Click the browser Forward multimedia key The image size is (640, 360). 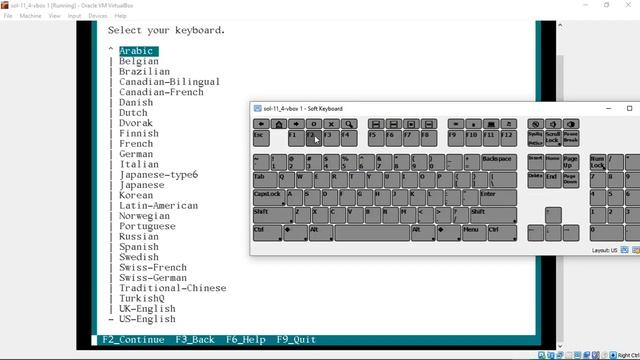[296, 124]
